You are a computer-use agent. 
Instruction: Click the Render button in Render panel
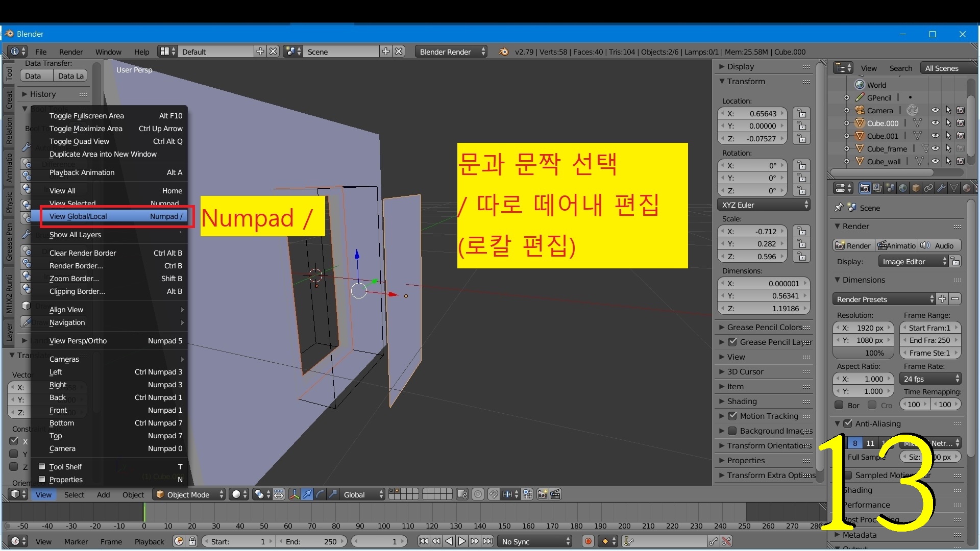pyautogui.click(x=853, y=245)
